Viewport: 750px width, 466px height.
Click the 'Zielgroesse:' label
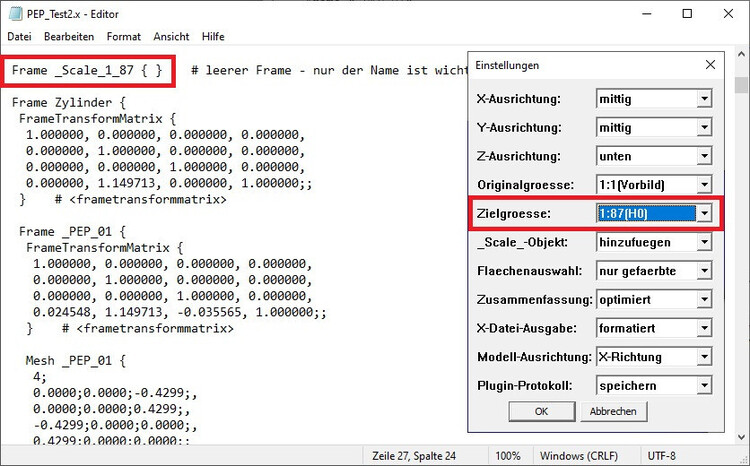coord(514,213)
